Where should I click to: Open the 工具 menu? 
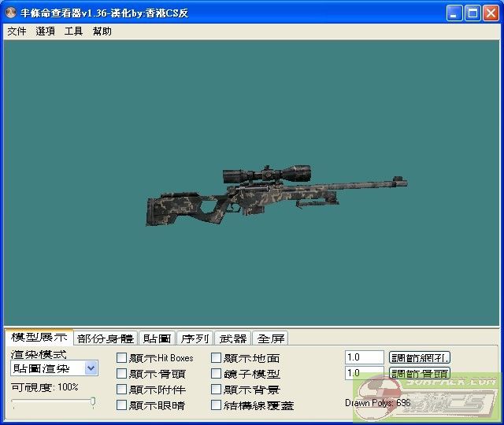point(73,31)
